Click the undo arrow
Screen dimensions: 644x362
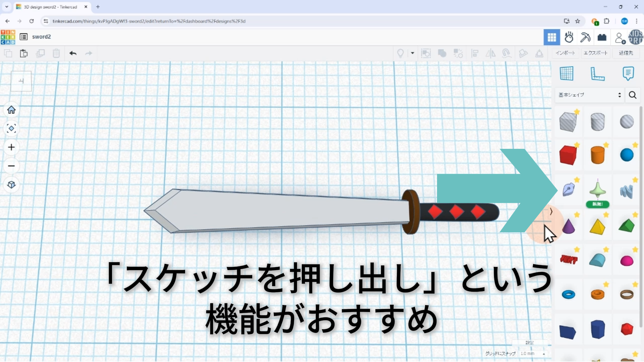(73, 53)
